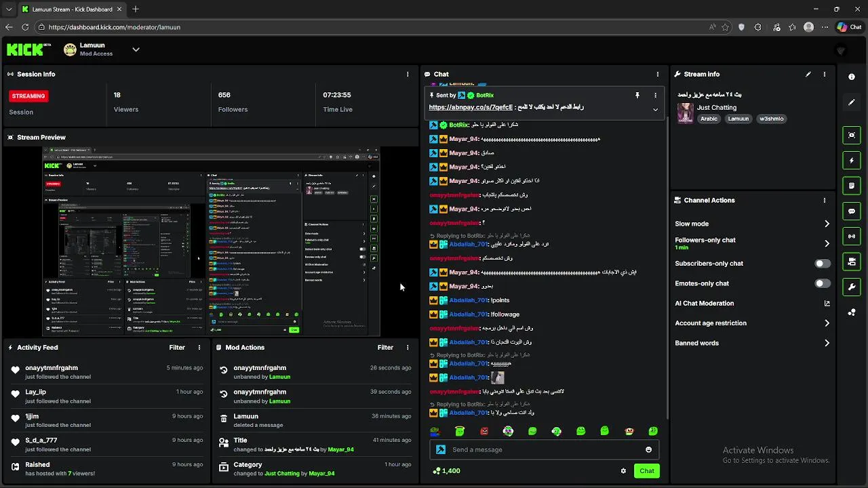The height and width of the screenshot is (488, 868).
Task: Open Followers-only chat settings chevron
Action: [x=827, y=243]
